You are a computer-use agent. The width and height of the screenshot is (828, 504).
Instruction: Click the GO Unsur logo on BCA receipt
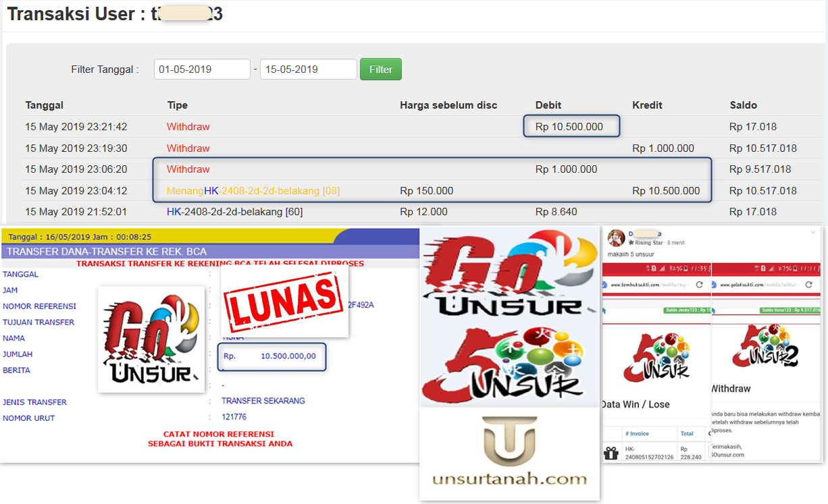(x=151, y=339)
